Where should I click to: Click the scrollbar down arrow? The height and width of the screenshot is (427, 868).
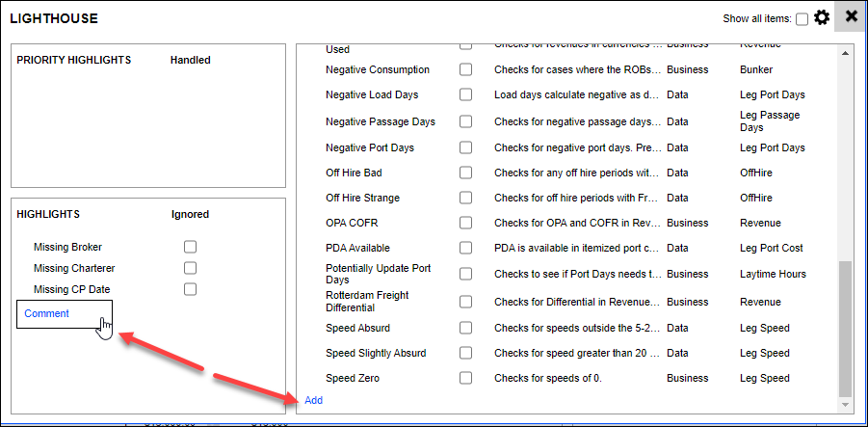click(845, 405)
